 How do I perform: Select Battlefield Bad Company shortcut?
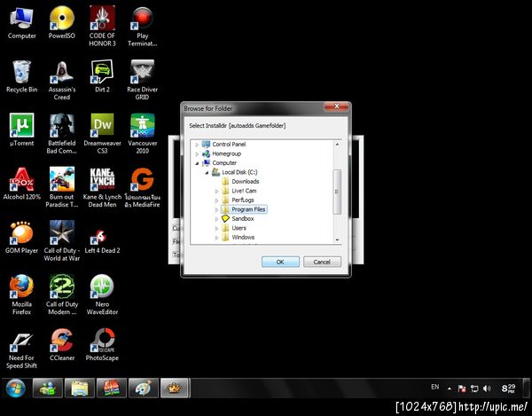62,134
